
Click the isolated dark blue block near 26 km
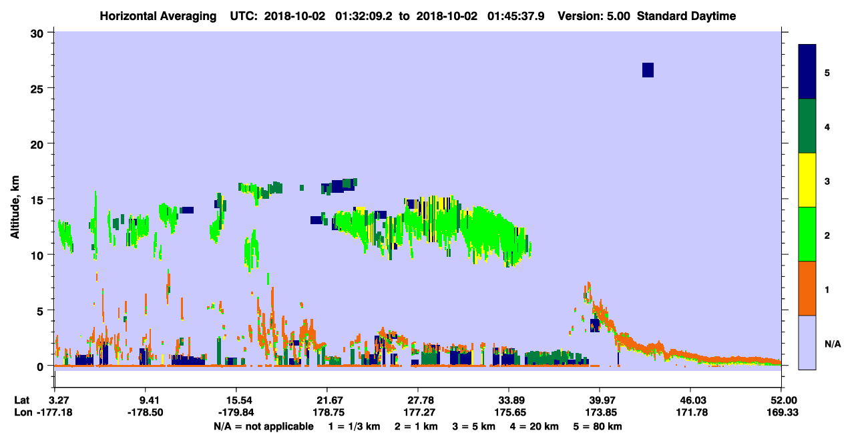(648, 70)
